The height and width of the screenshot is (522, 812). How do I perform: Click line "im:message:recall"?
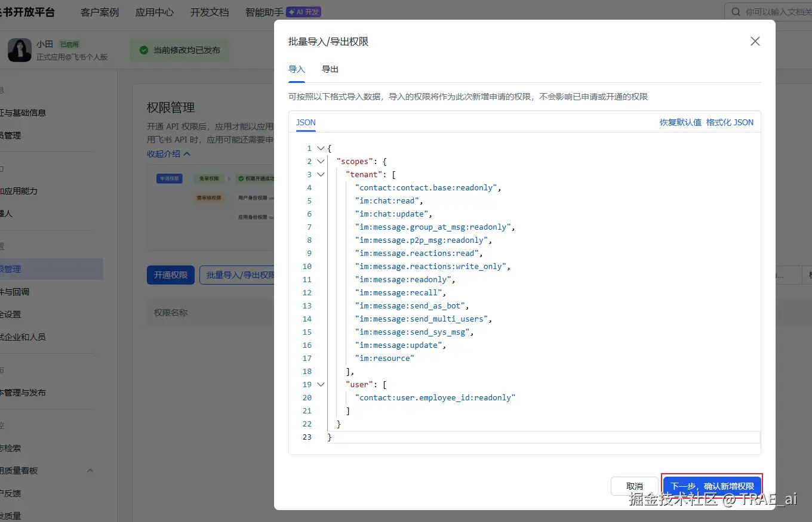(x=398, y=293)
